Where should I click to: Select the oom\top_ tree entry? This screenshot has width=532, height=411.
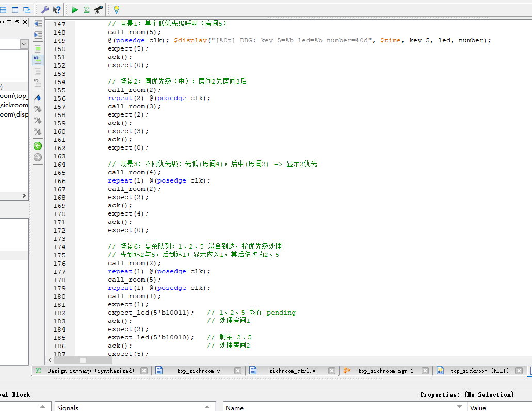pos(14,96)
